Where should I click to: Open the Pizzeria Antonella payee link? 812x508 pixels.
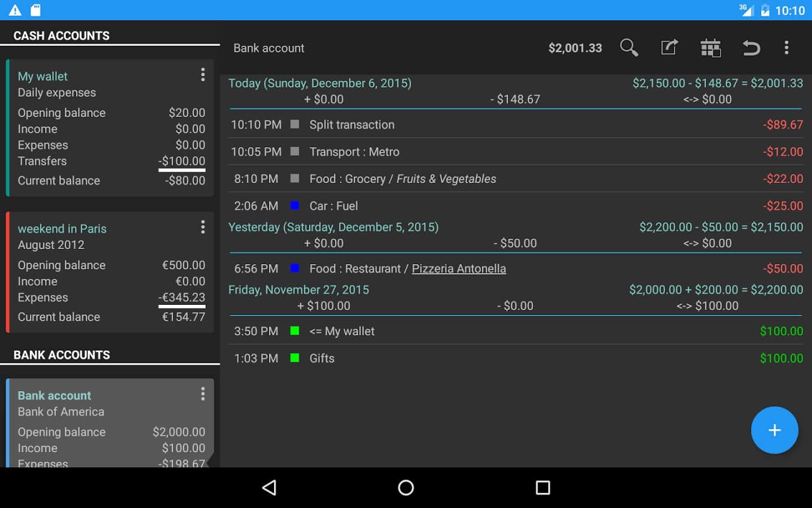click(x=458, y=269)
